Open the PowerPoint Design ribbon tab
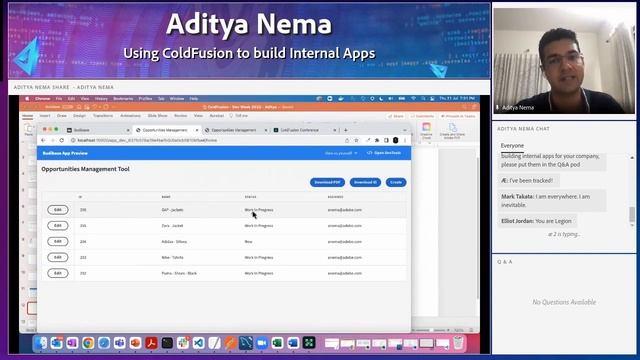This screenshot has height=360, width=640. [x=80, y=116]
